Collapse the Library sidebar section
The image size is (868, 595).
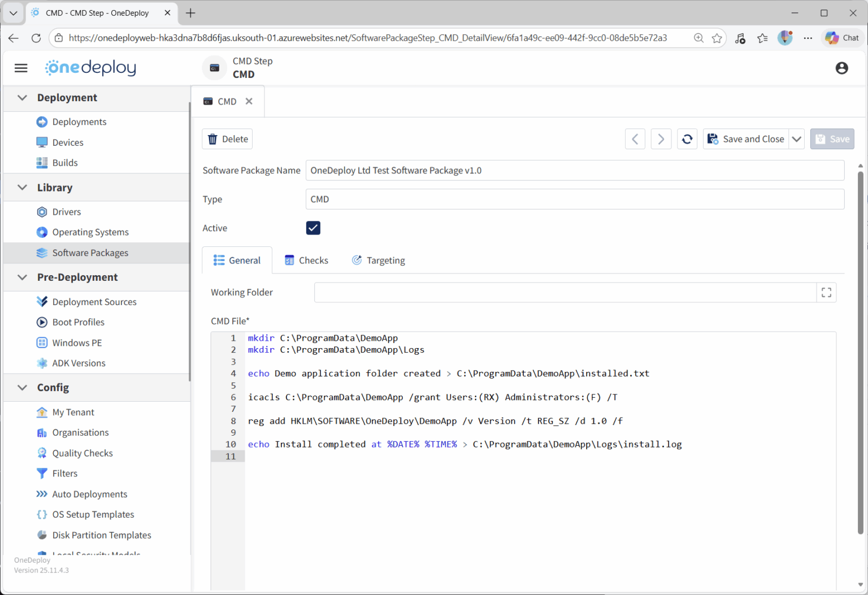coord(22,188)
